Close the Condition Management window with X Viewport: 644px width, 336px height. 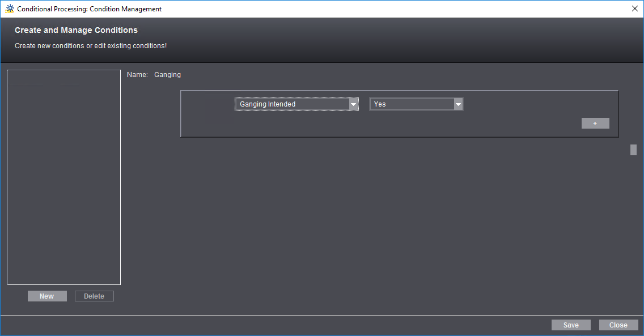tap(634, 8)
